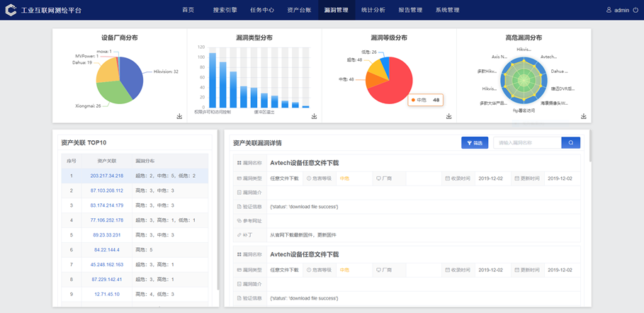Download the 漏洞等级分布 chart image
644x313 pixels.
(448, 116)
